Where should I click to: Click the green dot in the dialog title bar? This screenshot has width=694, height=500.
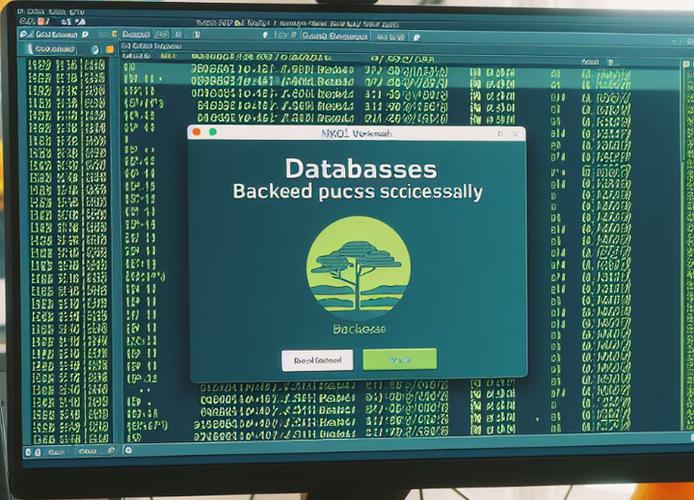coord(213,132)
